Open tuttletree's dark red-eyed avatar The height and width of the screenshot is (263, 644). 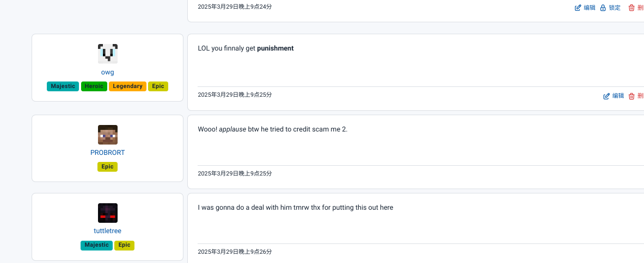tap(108, 213)
